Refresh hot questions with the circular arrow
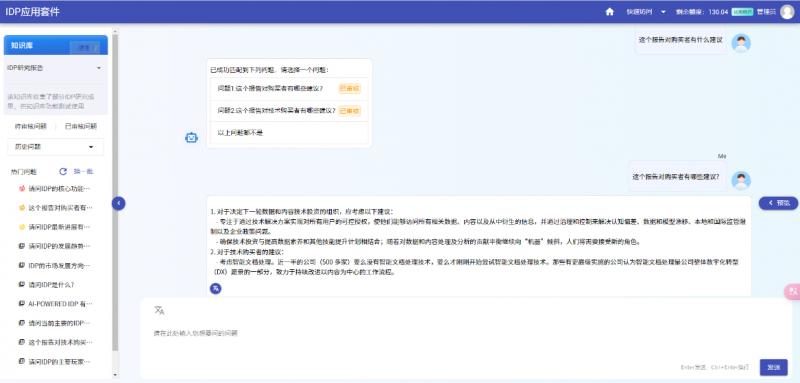Viewport: 800px width, 383px height. [63, 171]
